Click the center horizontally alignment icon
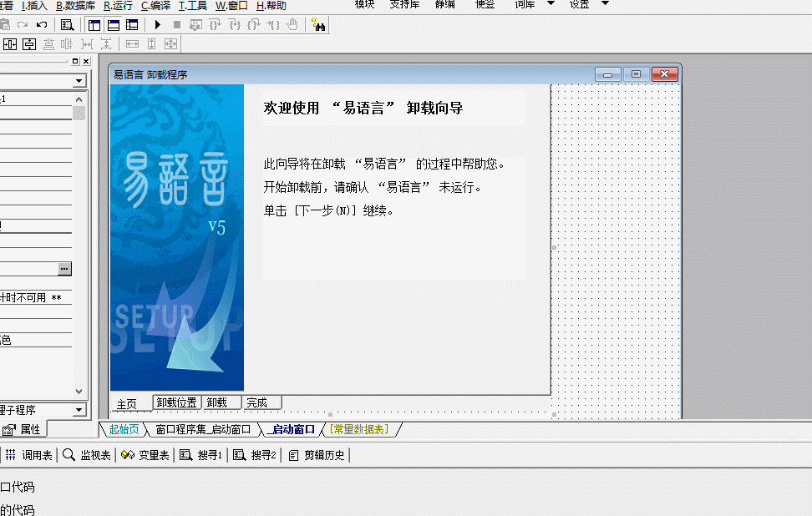 pyautogui.click(x=10, y=44)
